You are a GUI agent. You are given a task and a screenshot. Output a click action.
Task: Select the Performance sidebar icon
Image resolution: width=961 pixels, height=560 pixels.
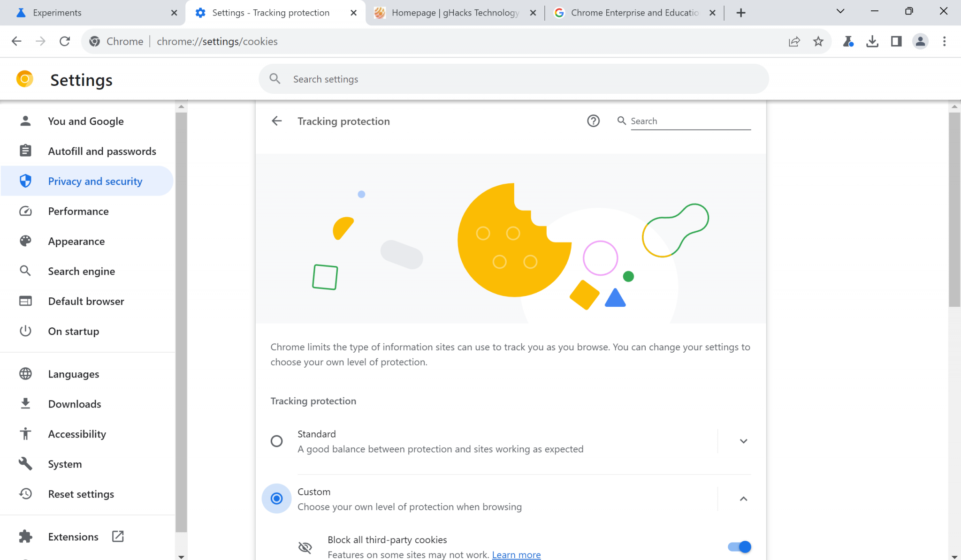25,211
